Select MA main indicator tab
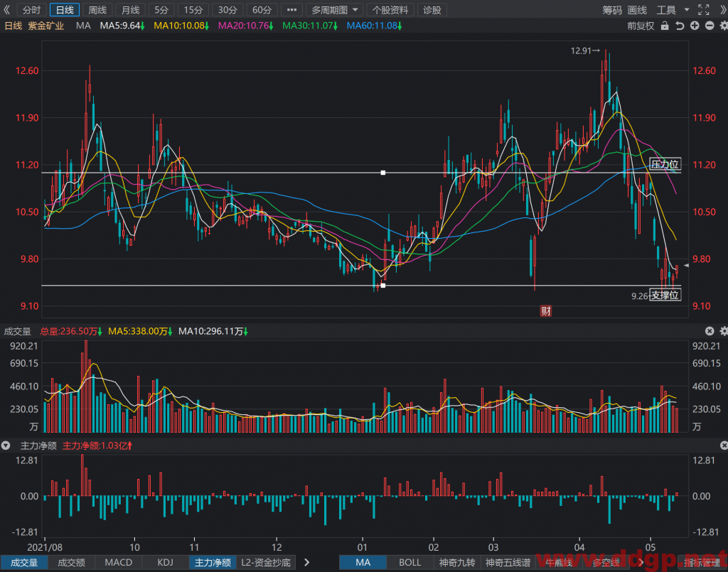This screenshot has height=572, width=728. [363, 562]
